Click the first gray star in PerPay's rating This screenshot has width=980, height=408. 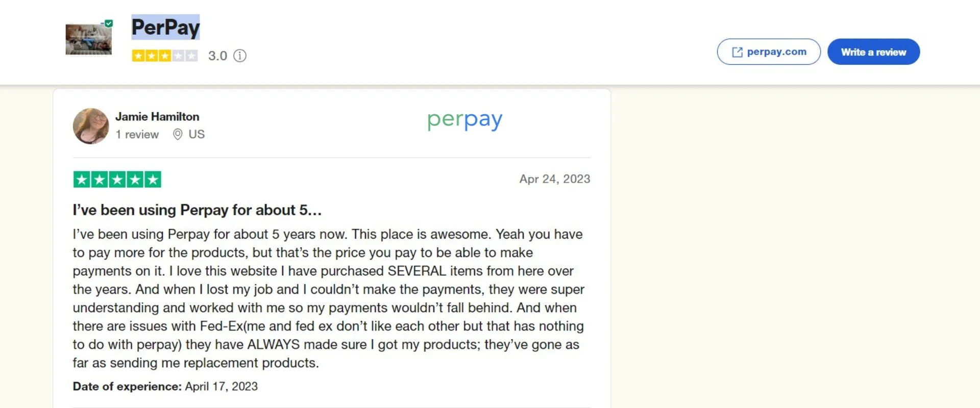click(178, 56)
